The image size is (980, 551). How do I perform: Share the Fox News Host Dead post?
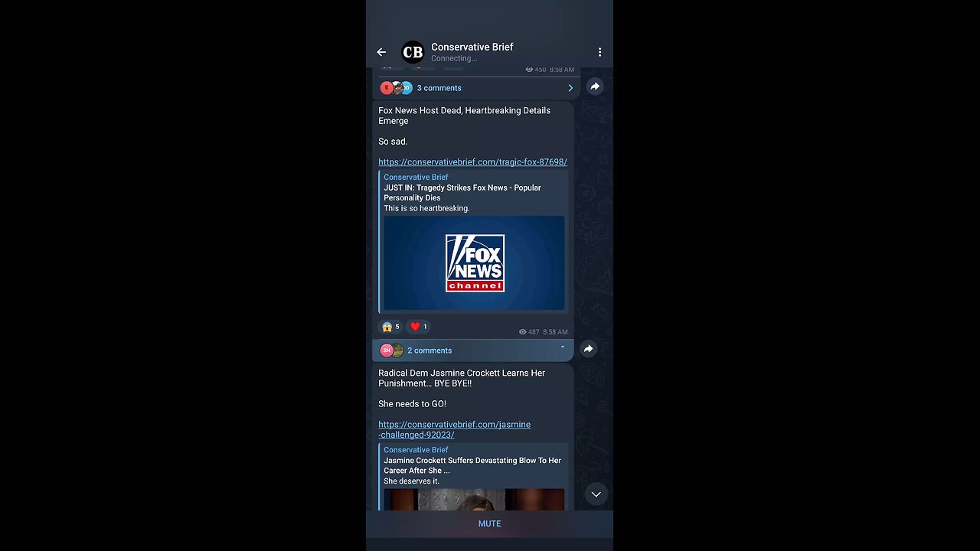pos(588,349)
